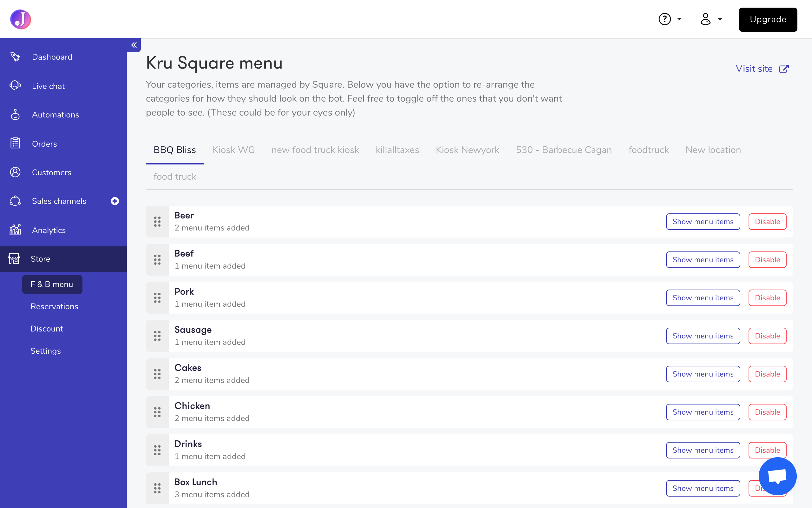Switch to foodtruck tab
The image size is (812, 508).
(x=649, y=150)
